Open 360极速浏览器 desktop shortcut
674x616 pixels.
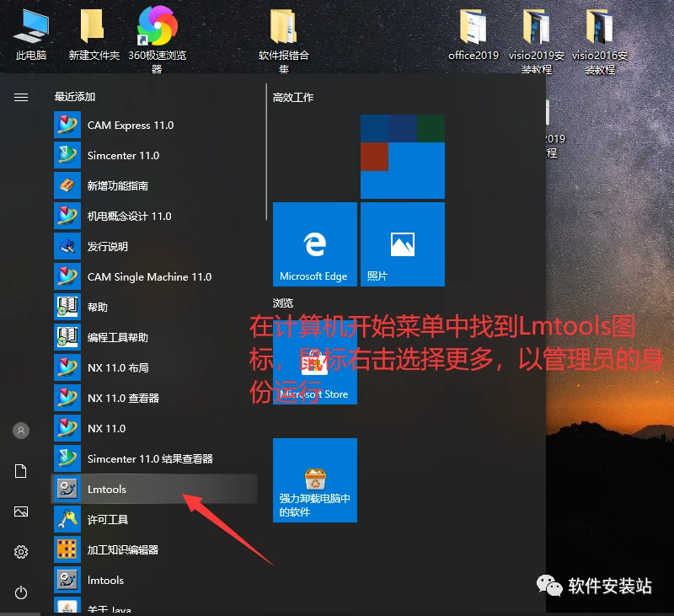158,39
